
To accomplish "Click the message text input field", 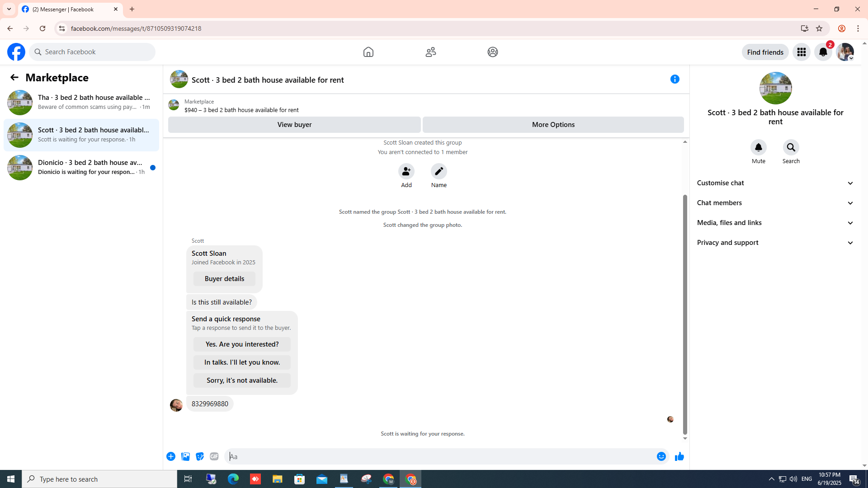I will [x=439, y=457].
